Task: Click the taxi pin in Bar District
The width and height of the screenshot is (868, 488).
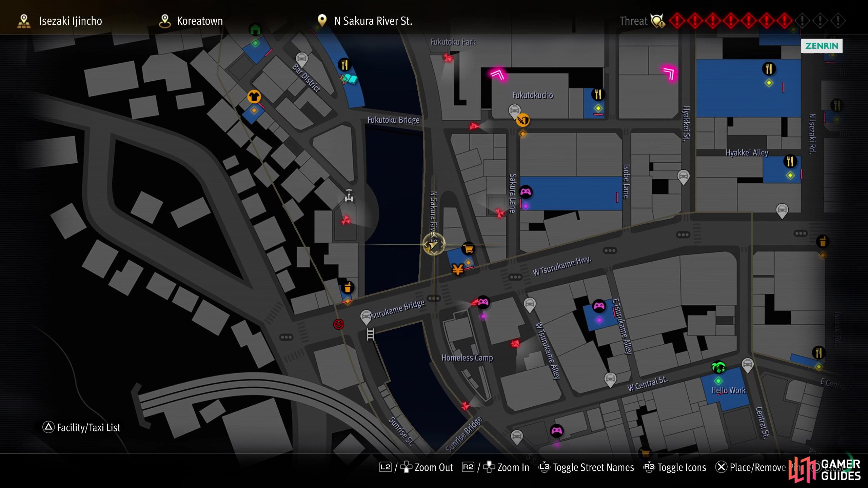Action: tap(301, 60)
